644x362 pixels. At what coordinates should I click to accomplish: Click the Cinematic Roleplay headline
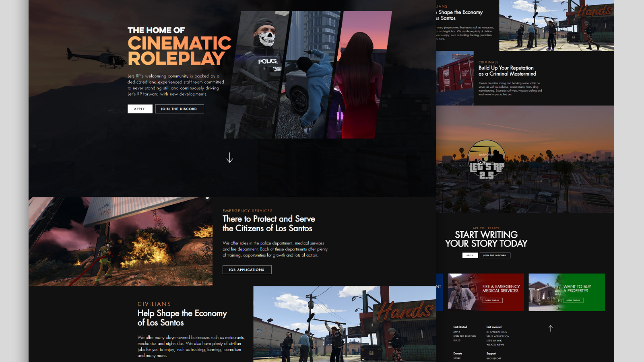pyautogui.click(x=180, y=51)
